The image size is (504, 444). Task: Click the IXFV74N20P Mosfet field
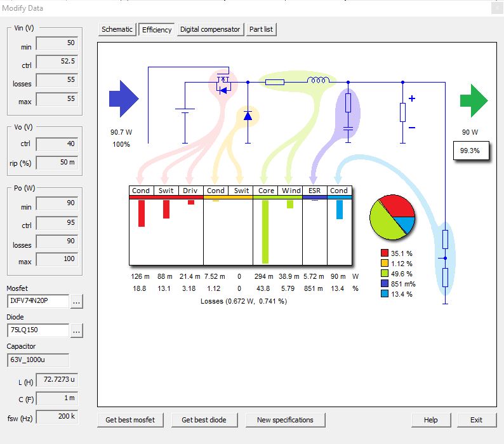coord(37,302)
